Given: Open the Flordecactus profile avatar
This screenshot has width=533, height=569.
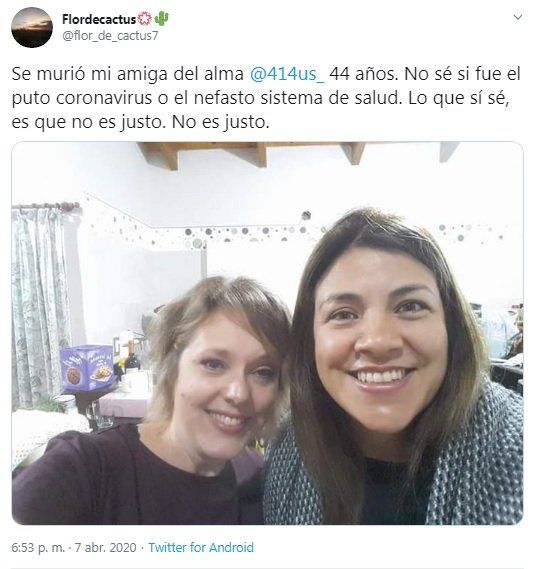Looking at the screenshot, I should click(32, 27).
